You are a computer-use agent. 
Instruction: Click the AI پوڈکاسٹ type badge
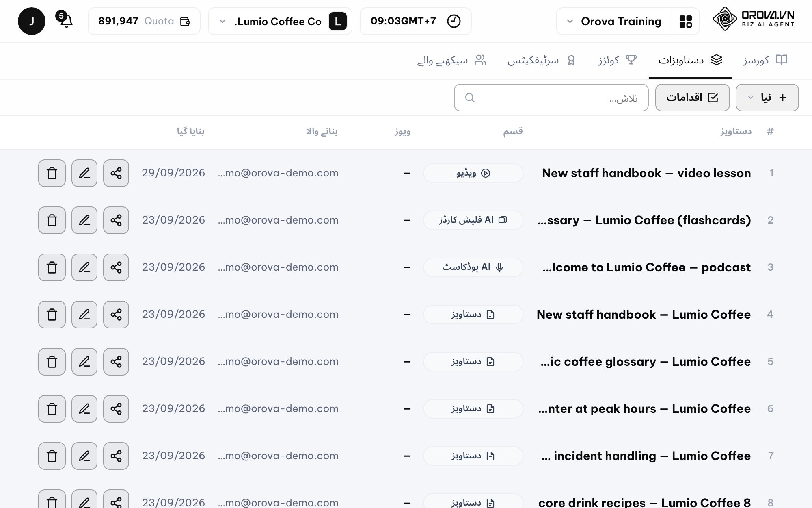473,267
